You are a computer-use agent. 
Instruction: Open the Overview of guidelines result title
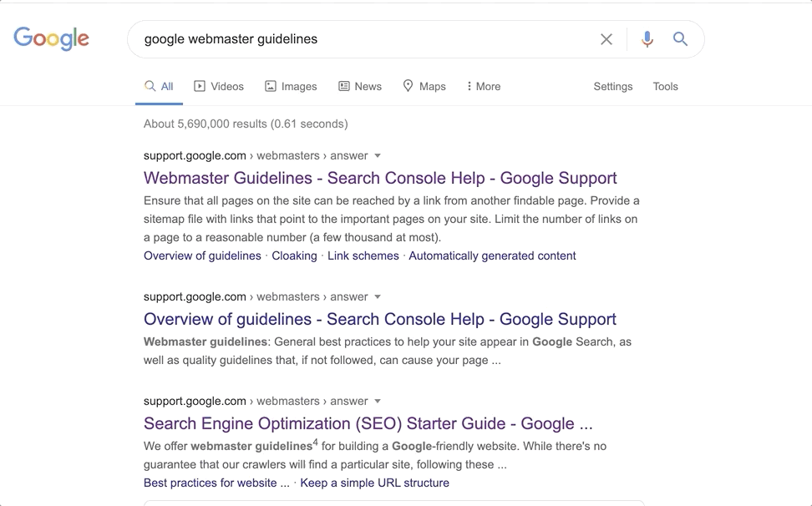point(380,319)
